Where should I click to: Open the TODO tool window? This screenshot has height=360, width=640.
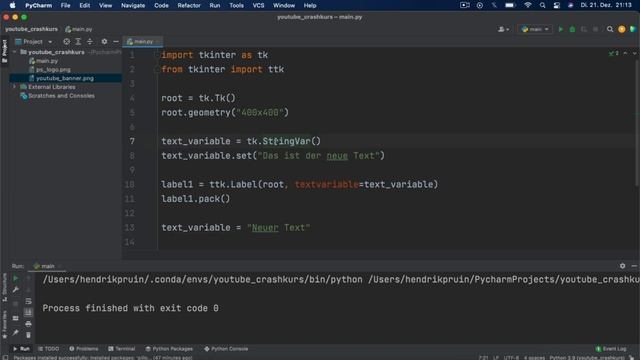[49, 349]
